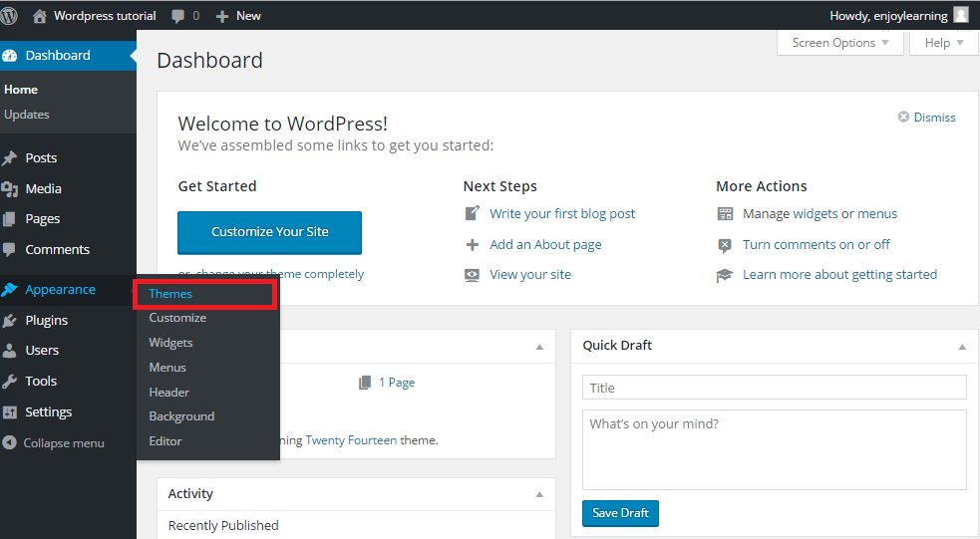Click the Media icon in sidebar

click(x=9, y=188)
